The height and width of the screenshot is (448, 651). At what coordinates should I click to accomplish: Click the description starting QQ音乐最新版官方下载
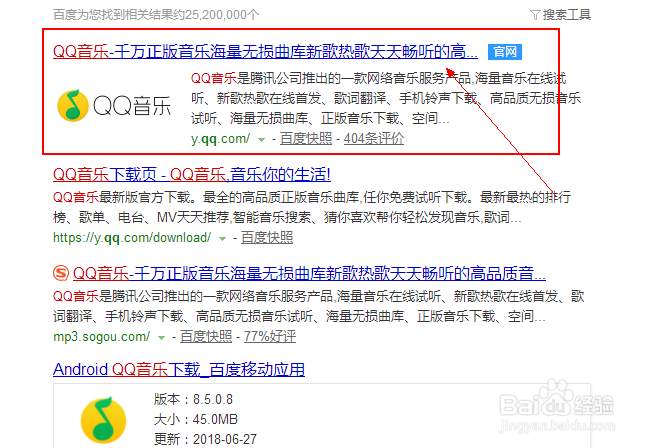[x=312, y=207]
